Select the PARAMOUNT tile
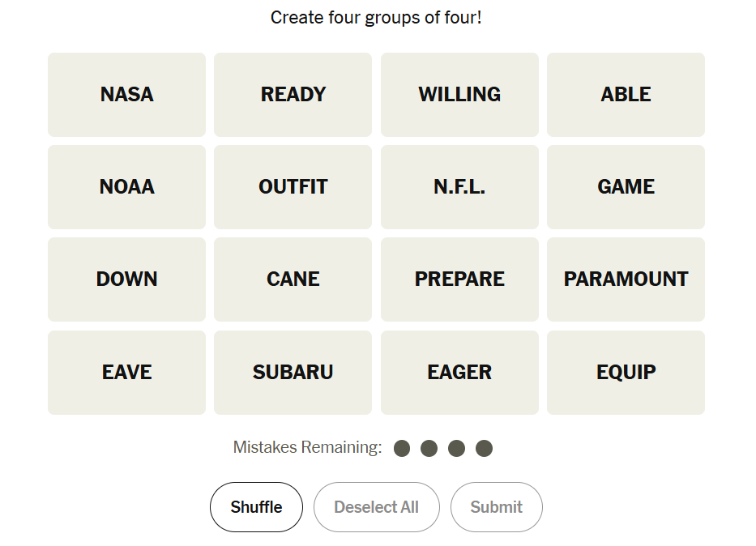Image resolution: width=756 pixels, height=546 pixels. (x=626, y=279)
